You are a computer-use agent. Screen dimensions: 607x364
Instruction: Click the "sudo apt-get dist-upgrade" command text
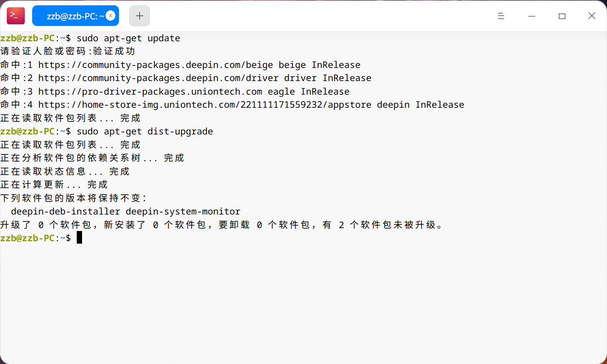145,132
